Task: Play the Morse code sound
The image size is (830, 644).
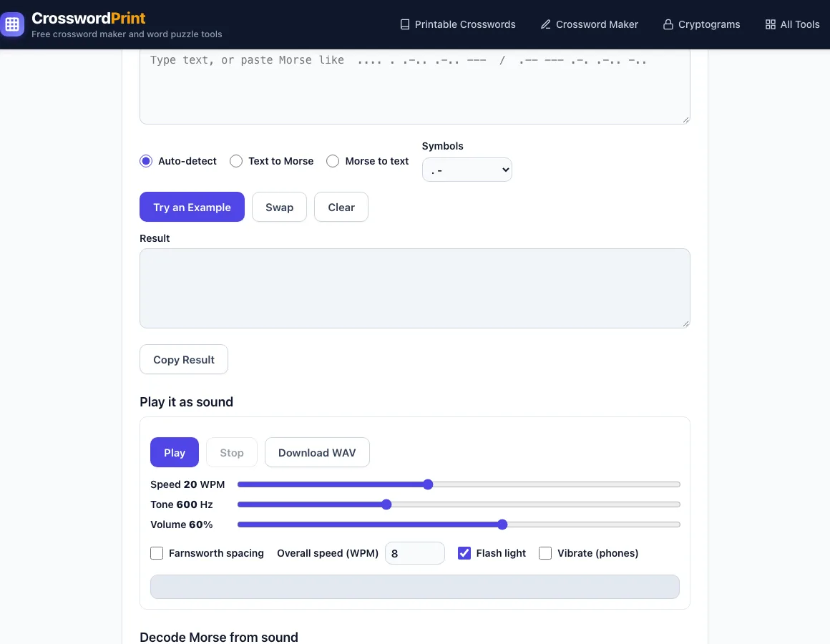Action: (175, 452)
